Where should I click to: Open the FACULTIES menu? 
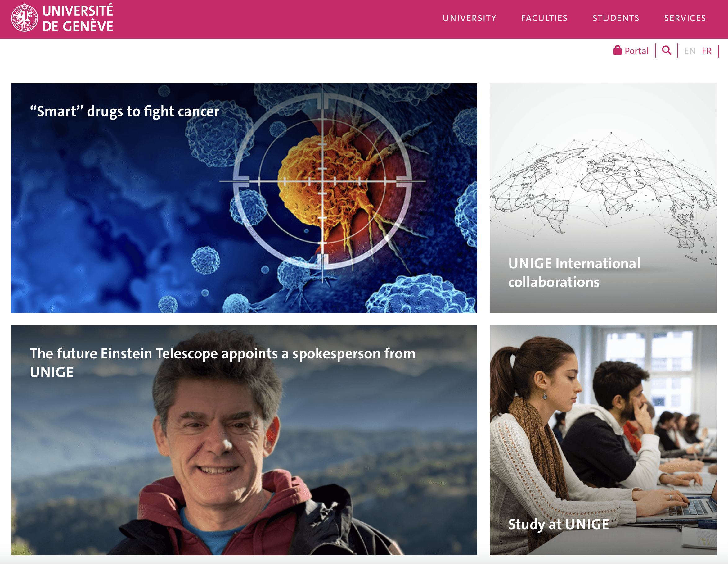point(544,18)
